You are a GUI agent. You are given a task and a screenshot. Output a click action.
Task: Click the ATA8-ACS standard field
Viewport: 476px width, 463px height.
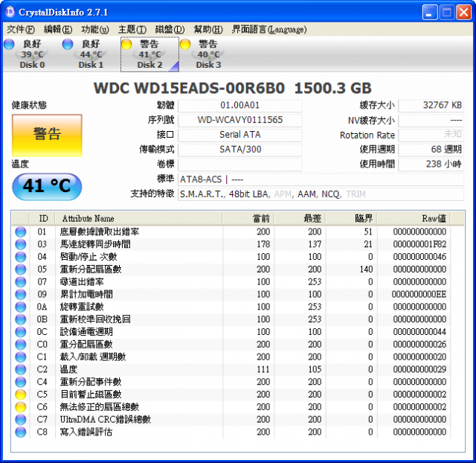321,179
